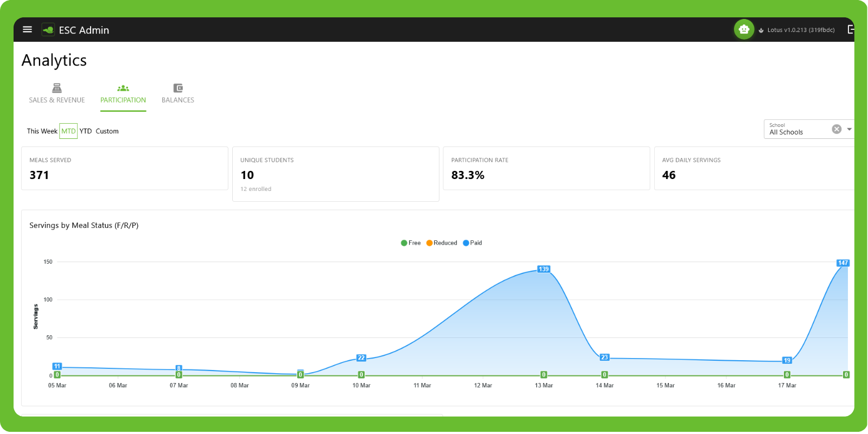
Task: Click the Meals Served 371 card
Action: (x=125, y=168)
